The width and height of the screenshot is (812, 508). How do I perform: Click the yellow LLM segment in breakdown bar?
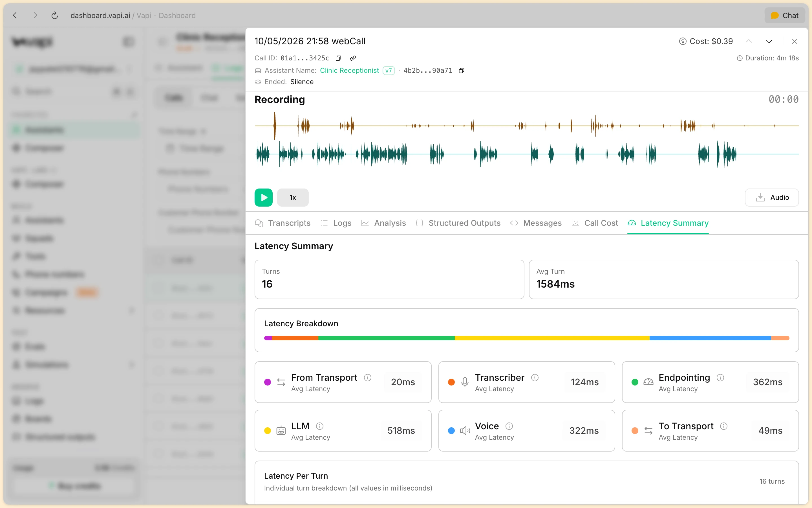(552, 338)
